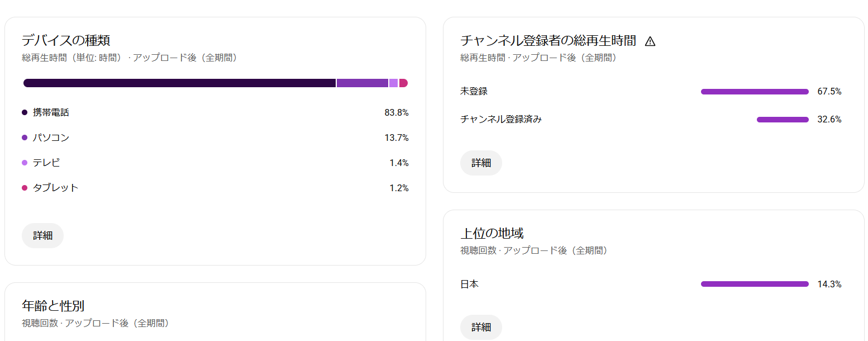Click the 日本 region progress bar
The height and width of the screenshot is (341, 868).
pos(755,284)
